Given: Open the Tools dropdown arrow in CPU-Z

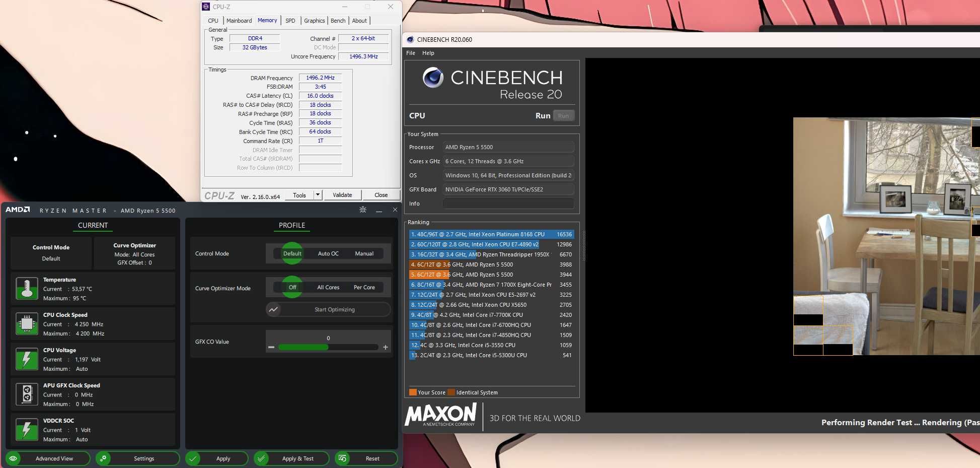Looking at the screenshot, I should tap(318, 195).
